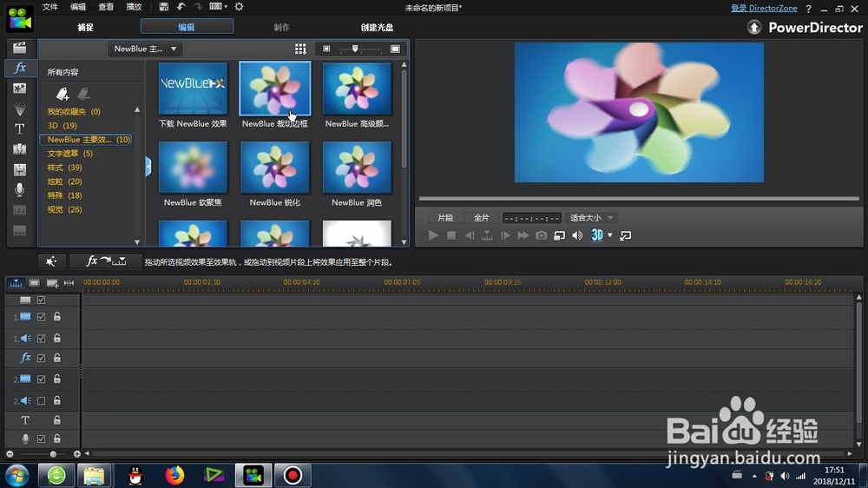Open the Transition Room icon
868x488 pixels.
pyautogui.click(x=19, y=149)
